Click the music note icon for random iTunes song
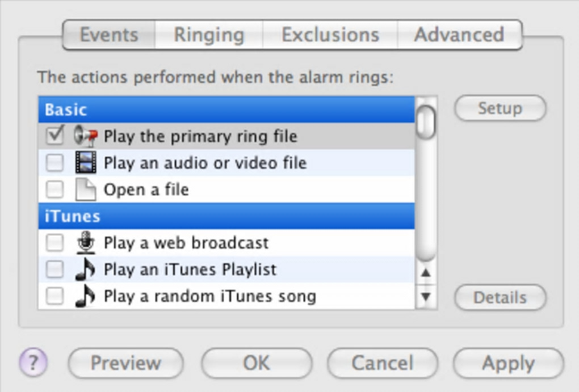The image size is (579, 392). point(85,296)
